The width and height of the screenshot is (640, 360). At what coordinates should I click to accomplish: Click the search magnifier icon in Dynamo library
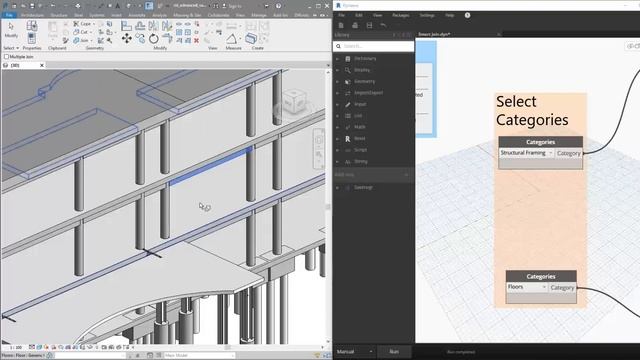338,46
